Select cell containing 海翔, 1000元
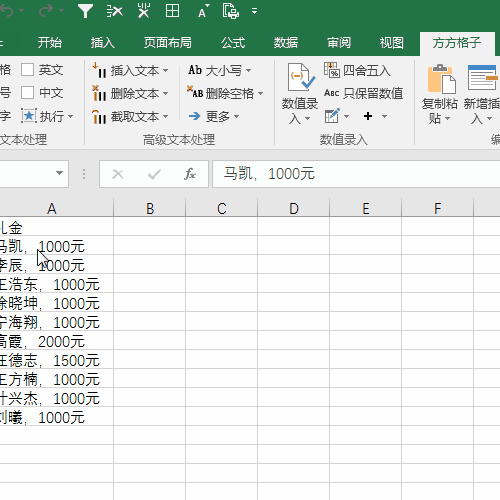The width and height of the screenshot is (500, 500). point(56,322)
